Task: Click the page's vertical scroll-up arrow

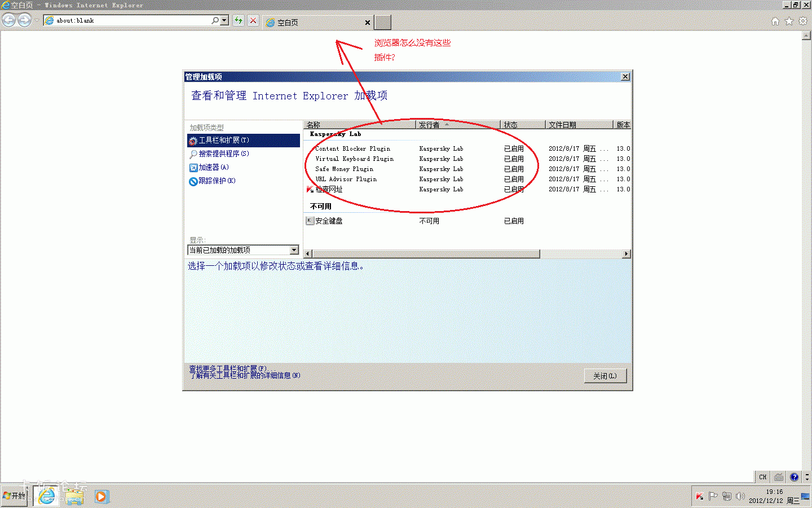Action: tap(806, 36)
